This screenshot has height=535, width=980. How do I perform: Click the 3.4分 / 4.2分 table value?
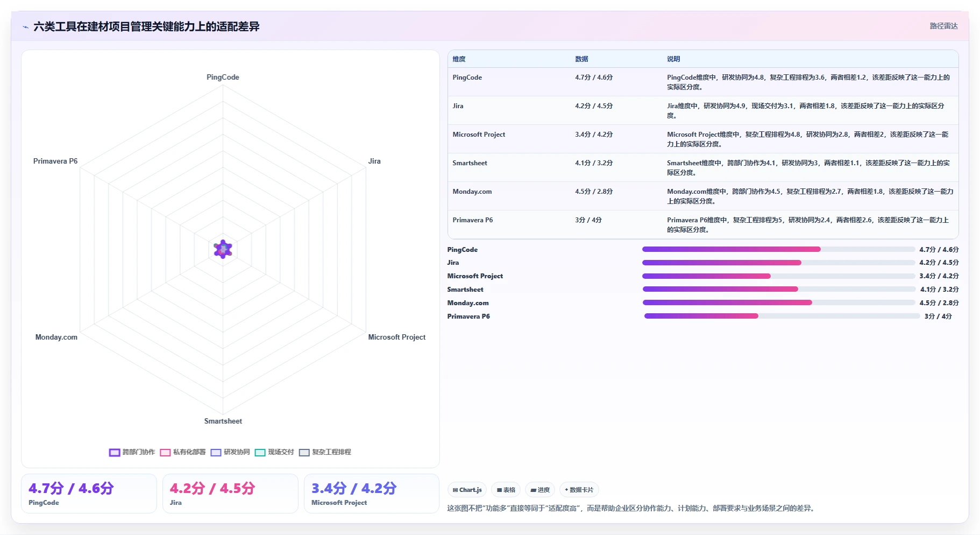594,135
